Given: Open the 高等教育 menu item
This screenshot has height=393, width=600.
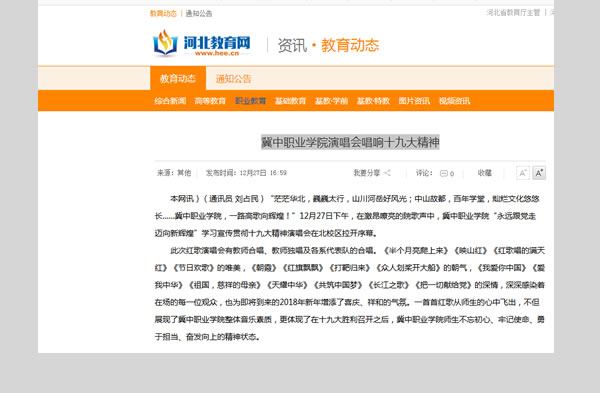Looking at the screenshot, I should [210, 101].
